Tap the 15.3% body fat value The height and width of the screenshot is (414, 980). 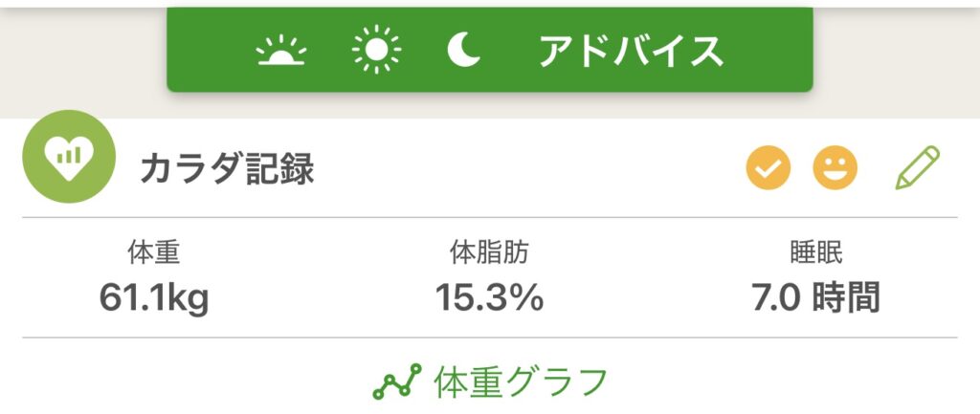pyautogui.click(x=489, y=297)
